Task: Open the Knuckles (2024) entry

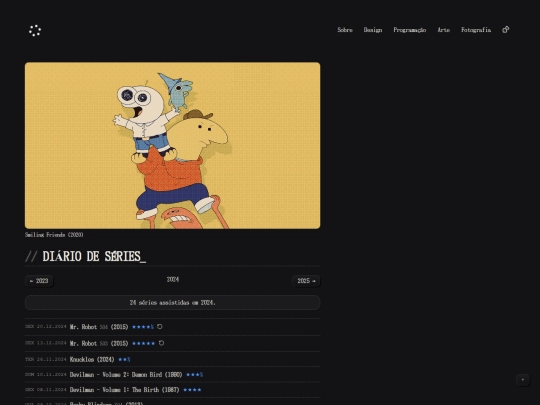Action: pyautogui.click(x=92, y=359)
